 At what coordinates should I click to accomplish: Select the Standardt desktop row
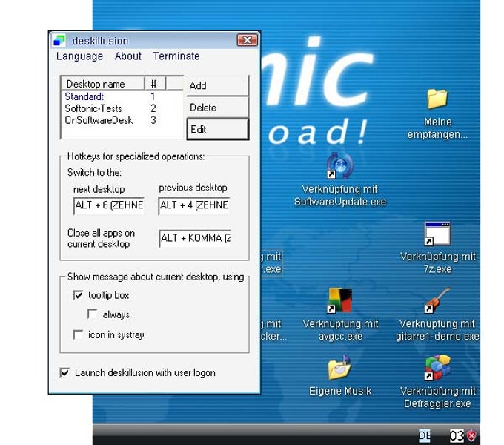click(122, 96)
